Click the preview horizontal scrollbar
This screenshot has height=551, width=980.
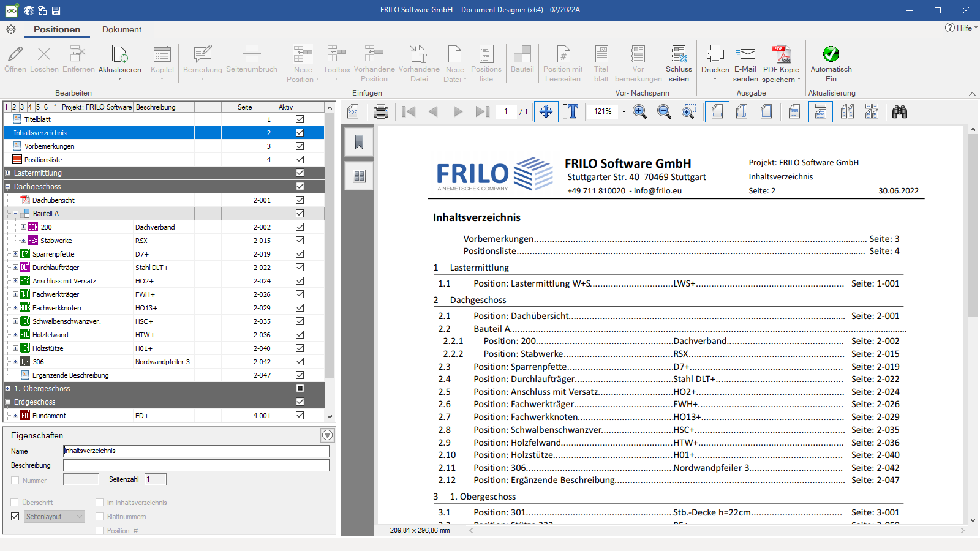point(717,530)
